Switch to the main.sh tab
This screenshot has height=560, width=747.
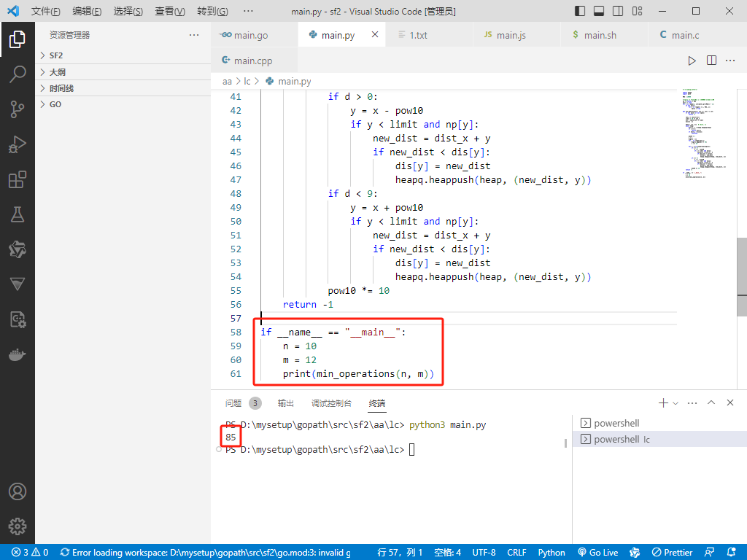click(x=605, y=35)
